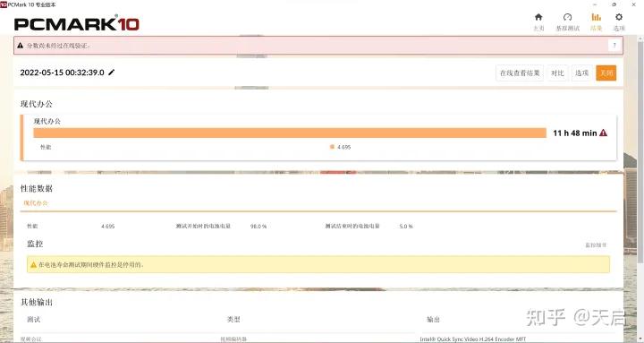The height and width of the screenshot is (343, 644).
Task: Click the 11 h 48 min battery result
Action: (574, 133)
